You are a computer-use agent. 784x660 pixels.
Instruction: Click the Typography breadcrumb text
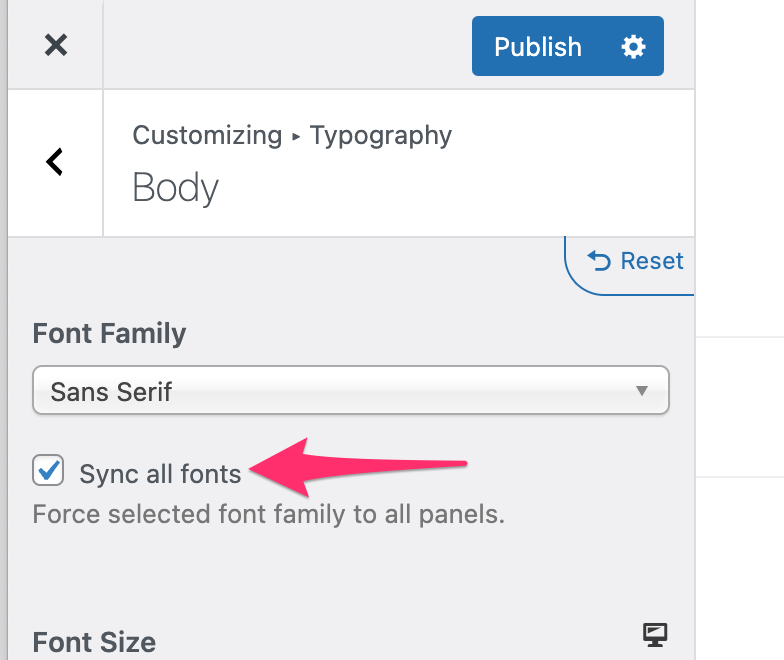click(380, 136)
